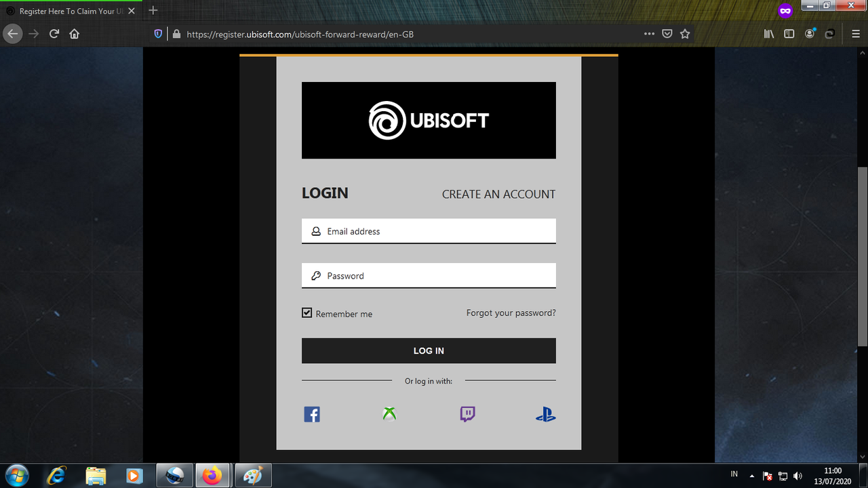Reload the page with the refresh icon

tap(54, 34)
